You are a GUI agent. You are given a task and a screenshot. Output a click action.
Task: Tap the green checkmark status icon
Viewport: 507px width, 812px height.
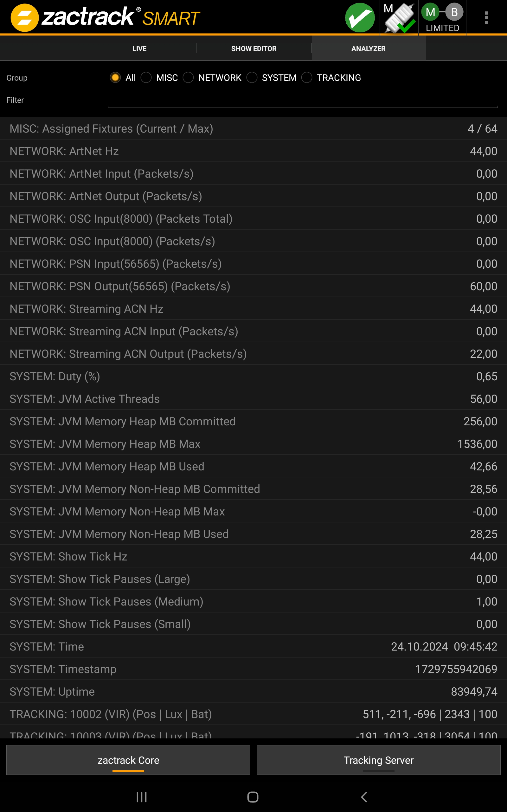point(360,18)
